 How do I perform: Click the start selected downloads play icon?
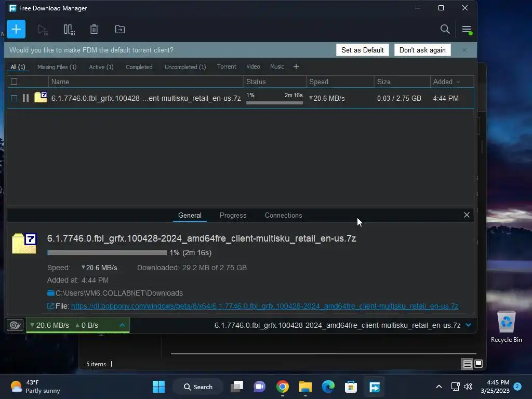pyautogui.click(x=43, y=30)
